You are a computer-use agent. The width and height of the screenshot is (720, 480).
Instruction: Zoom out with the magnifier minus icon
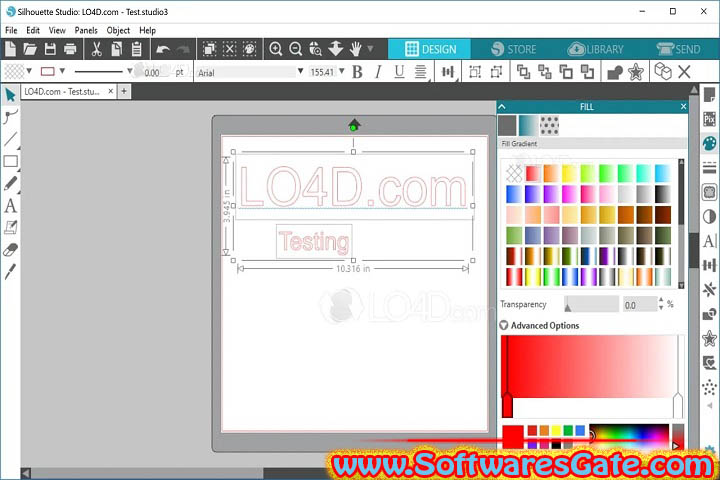[x=296, y=49]
